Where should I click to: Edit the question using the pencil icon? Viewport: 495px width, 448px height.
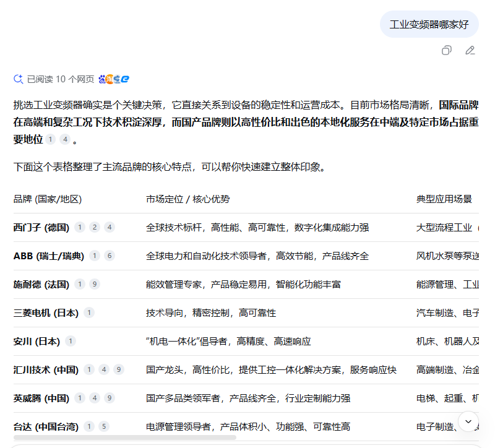pyautogui.click(x=470, y=50)
